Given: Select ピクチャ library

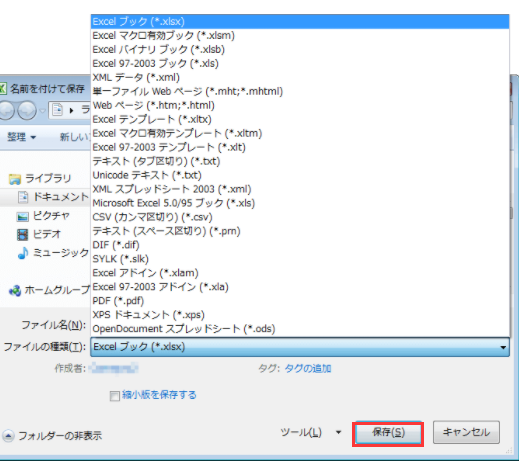Looking at the screenshot, I should point(51,216).
